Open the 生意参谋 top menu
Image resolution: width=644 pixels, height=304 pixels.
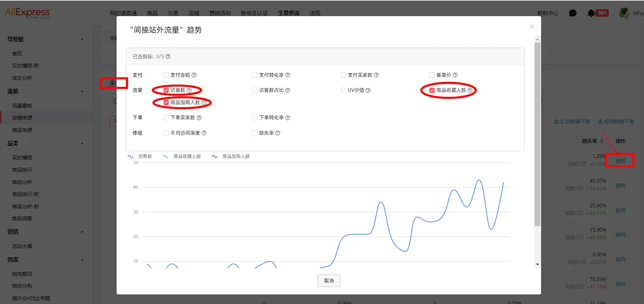288,13
